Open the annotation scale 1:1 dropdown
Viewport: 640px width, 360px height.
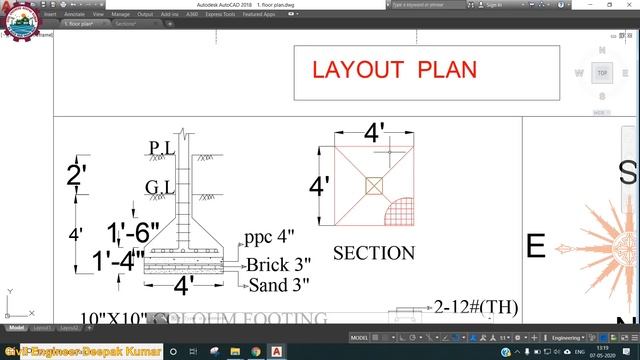point(504,338)
